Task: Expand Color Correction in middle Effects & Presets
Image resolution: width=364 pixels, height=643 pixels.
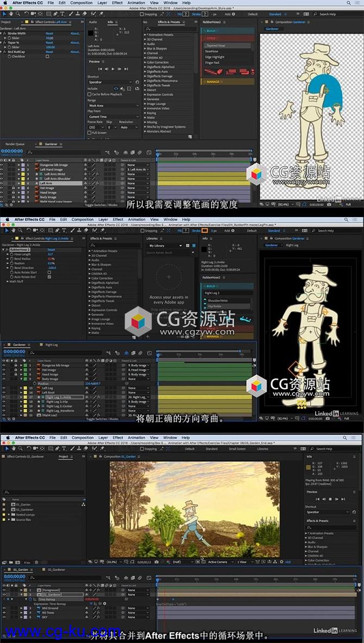Action: pyautogui.click(x=90, y=279)
